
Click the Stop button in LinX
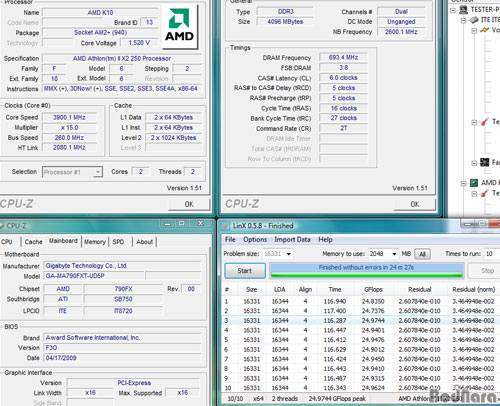pyautogui.click(x=487, y=271)
